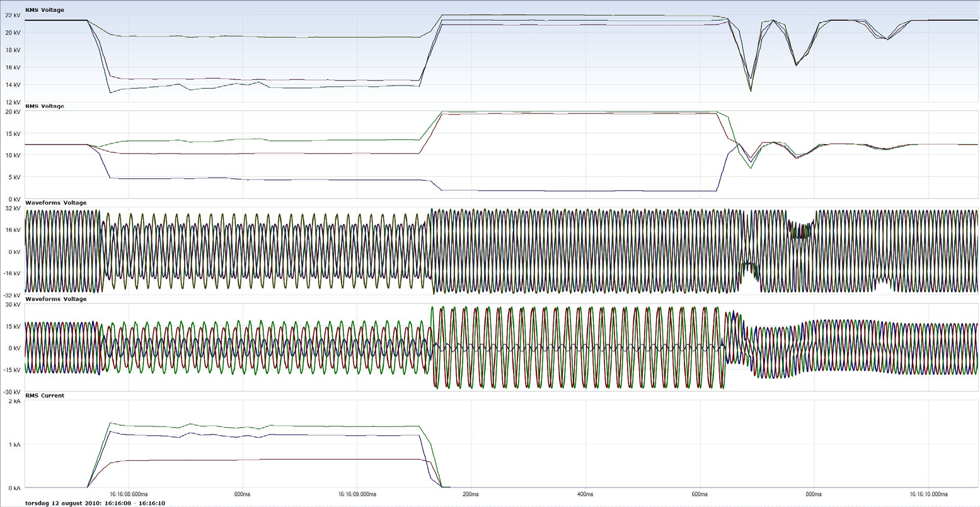Click the -30 kV axis label
980x507 pixels.
[x=11, y=392]
